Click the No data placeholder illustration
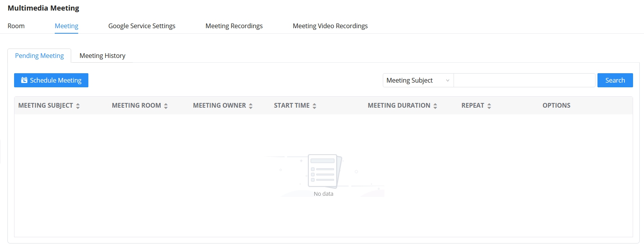644x249 pixels. (x=323, y=171)
